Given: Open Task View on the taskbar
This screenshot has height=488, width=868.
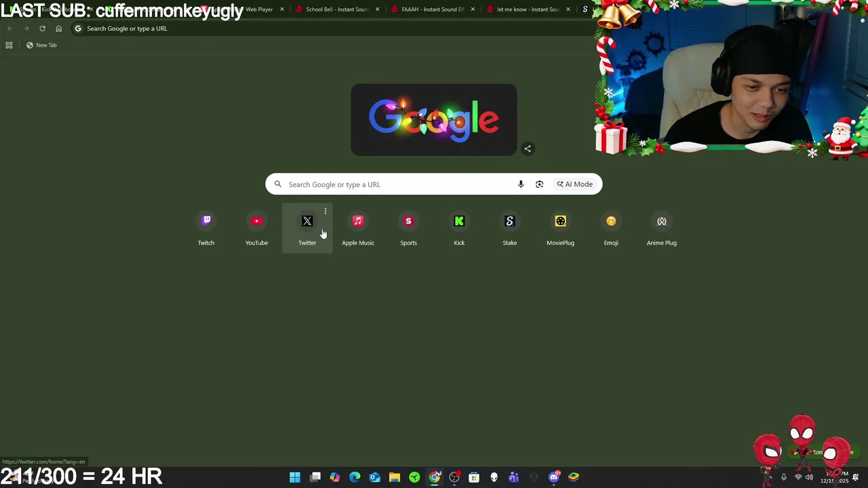Looking at the screenshot, I should tap(315, 477).
